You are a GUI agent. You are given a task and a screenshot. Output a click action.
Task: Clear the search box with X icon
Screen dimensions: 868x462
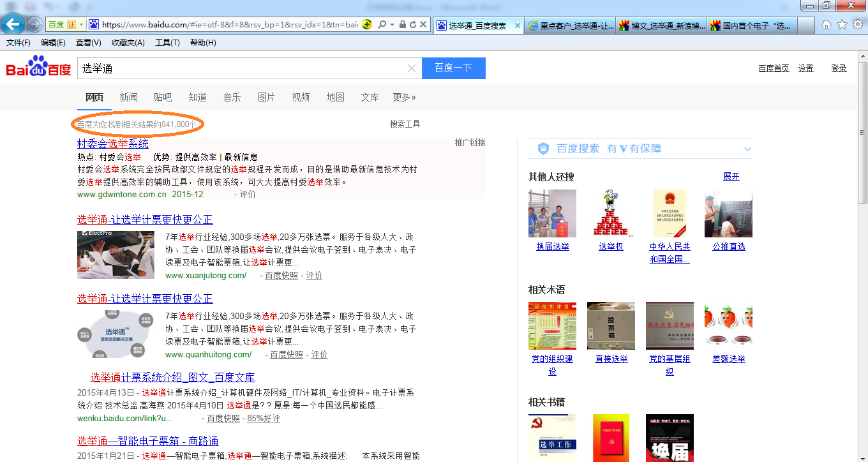[x=412, y=68]
